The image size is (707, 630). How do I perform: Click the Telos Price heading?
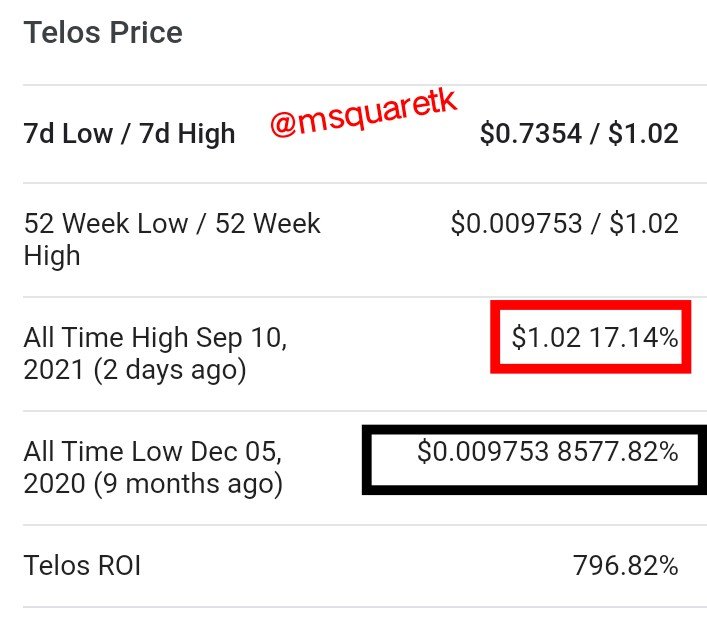click(103, 33)
